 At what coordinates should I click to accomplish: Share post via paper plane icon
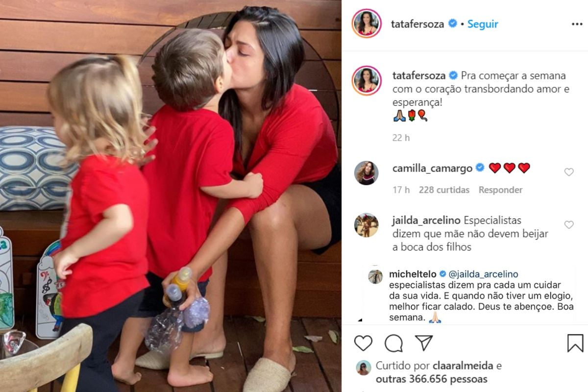pyautogui.click(x=424, y=343)
